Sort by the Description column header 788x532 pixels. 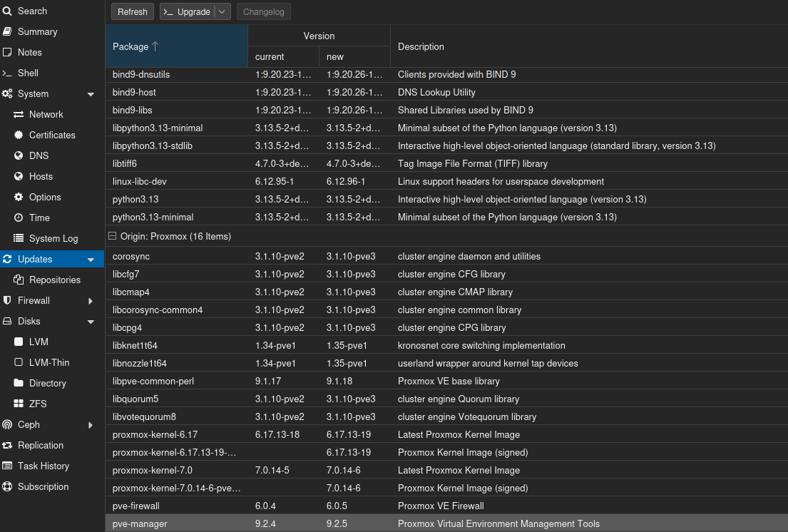pyautogui.click(x=589, y=46)
